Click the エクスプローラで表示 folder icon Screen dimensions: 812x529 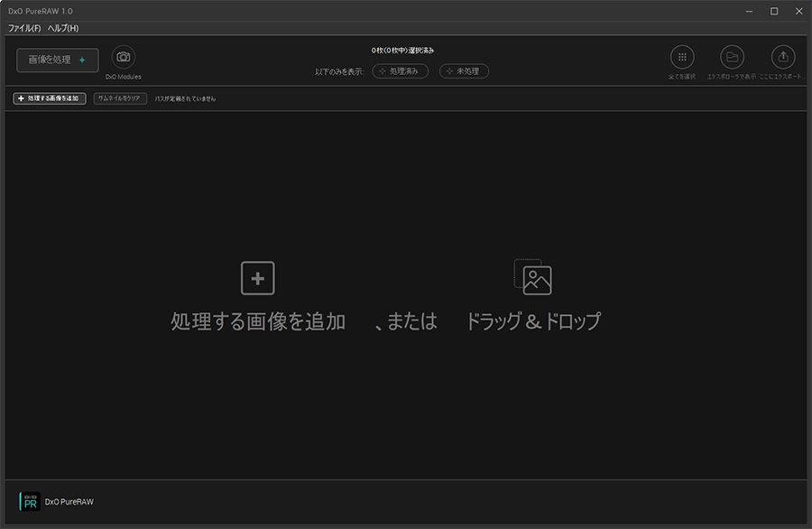click(x=732, y=57)
